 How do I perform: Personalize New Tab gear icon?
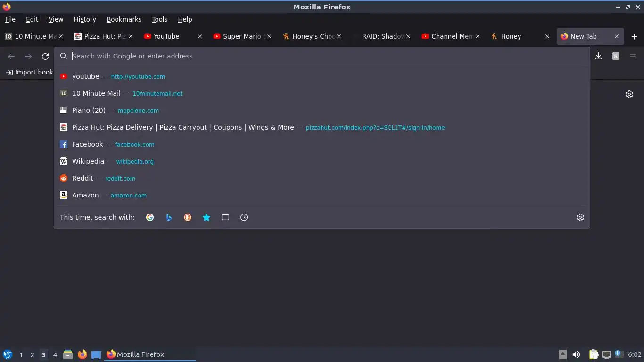coord(629,94)
